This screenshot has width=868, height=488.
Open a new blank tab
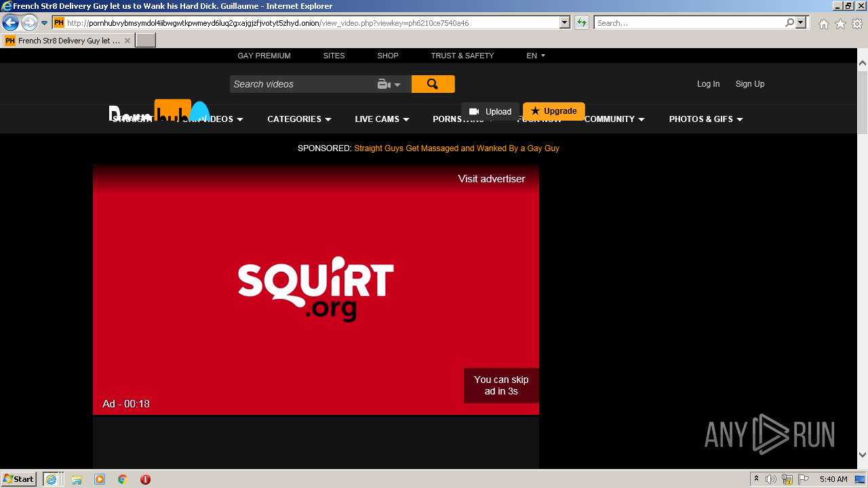pos(146,40)
